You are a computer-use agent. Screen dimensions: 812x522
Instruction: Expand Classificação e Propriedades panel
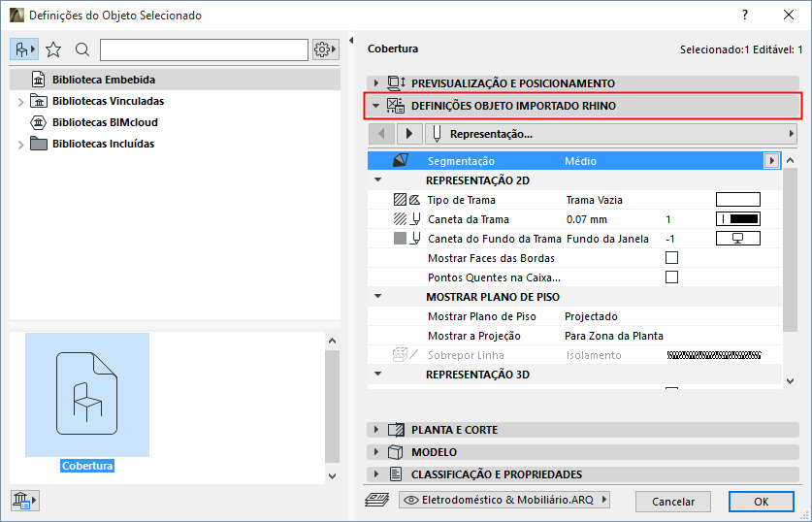376,473
